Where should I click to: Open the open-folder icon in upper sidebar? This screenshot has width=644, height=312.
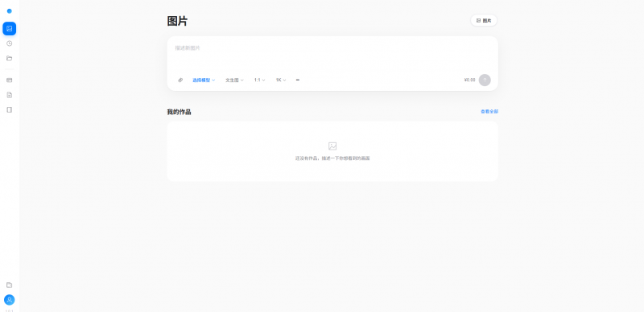(10, 58)
